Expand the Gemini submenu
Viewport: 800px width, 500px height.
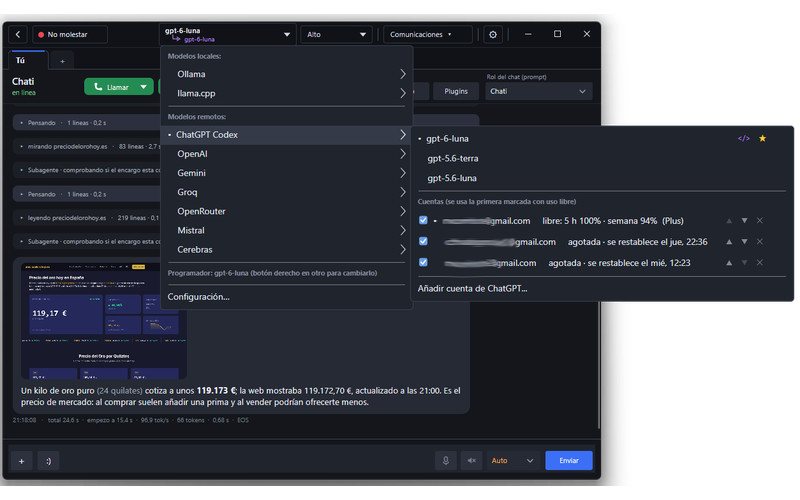(286, 173)
